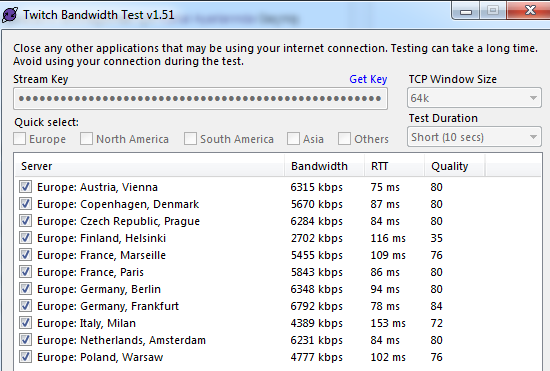Click the 116 ms RTT value
The width and height of the screenshot is (550, 371).
[x=388, y=238]
